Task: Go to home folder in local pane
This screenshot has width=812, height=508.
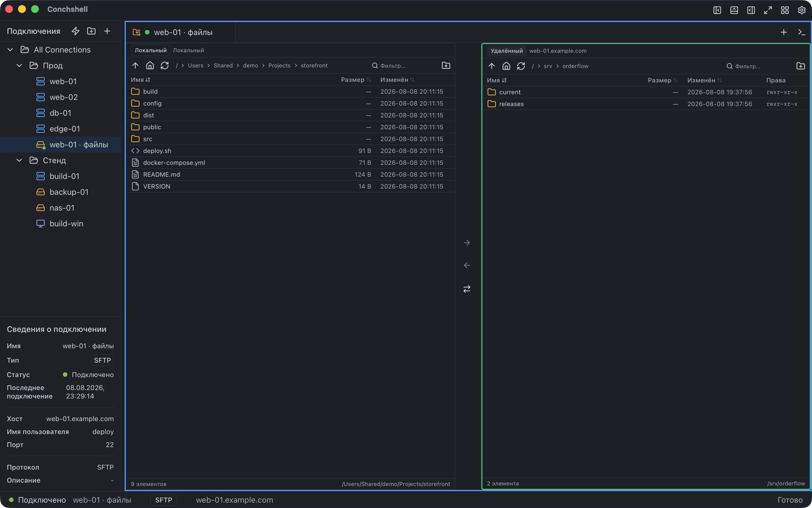Action: tap(150, 65)
